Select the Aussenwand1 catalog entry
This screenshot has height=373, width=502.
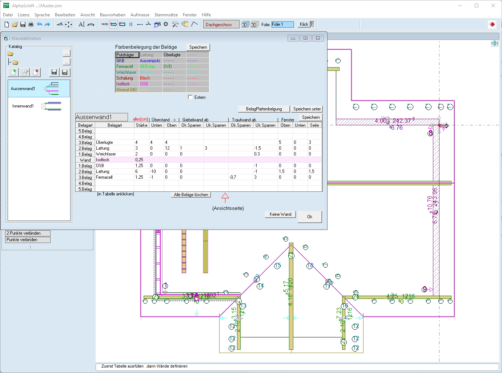coord(39,89)
